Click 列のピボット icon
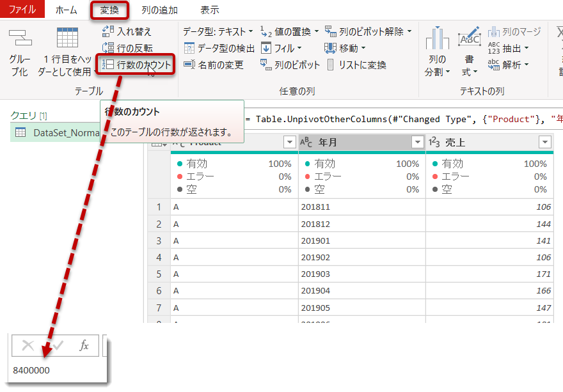 [x=266, y=65]
